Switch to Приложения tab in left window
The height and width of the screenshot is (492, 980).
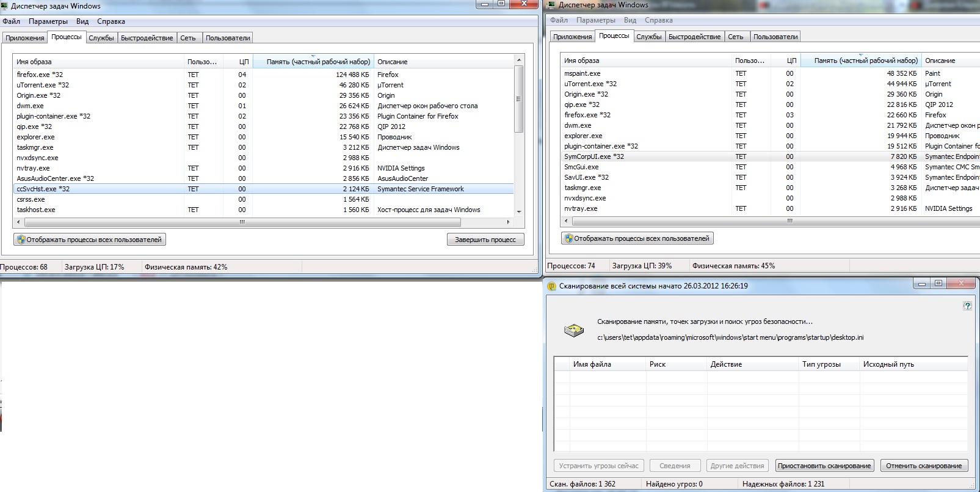[25, 38]
